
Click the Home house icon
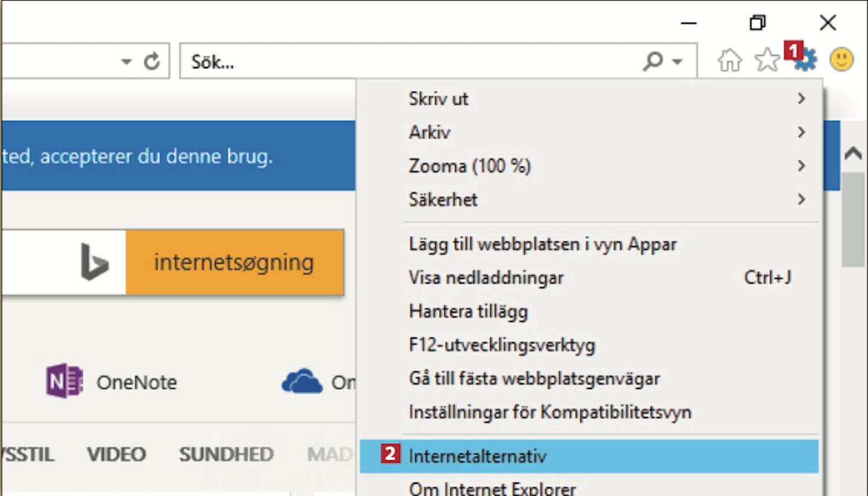click(x=729, y=60)
